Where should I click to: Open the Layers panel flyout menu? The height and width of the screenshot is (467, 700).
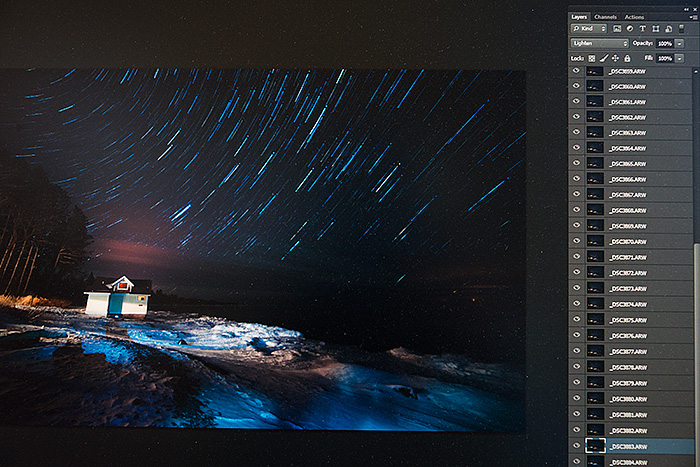point(693,17)
